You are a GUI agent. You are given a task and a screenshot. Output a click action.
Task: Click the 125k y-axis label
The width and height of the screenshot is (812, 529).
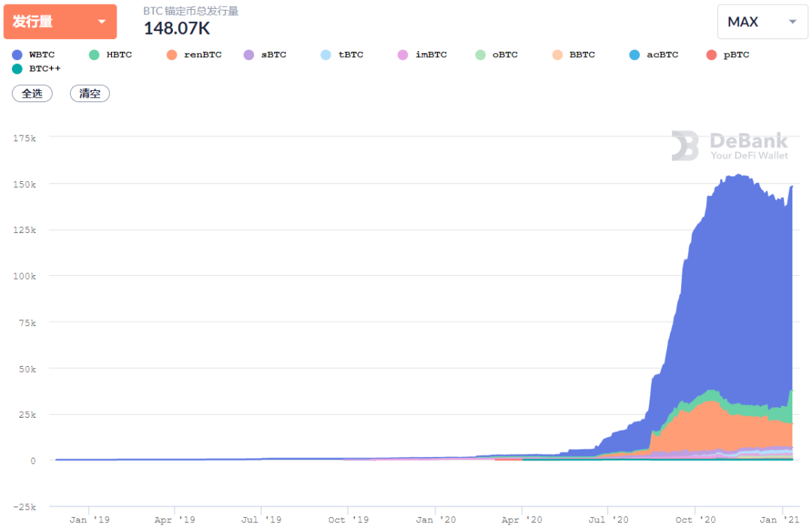click(x=24, y=230)
